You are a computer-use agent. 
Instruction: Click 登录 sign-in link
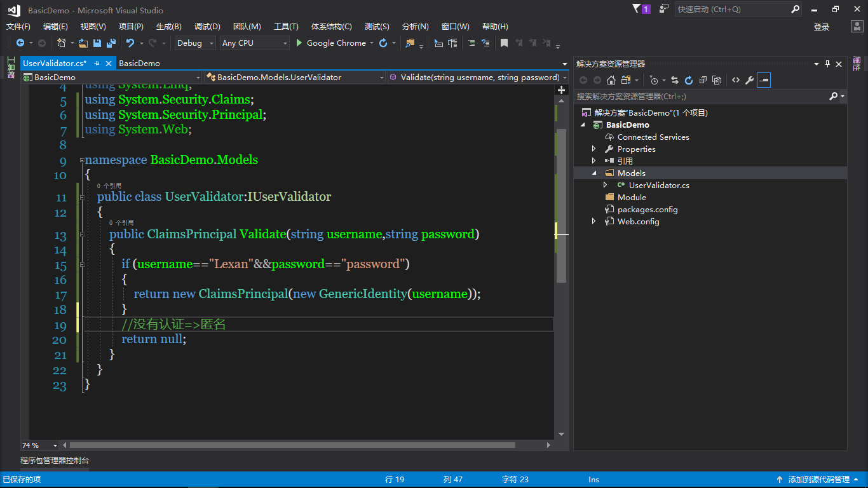click(x=822, y=27)
